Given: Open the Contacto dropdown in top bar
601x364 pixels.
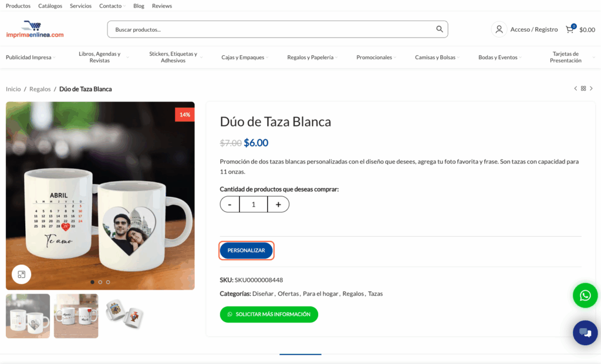Looking at the screenshot, I should (x=112, y=6).
